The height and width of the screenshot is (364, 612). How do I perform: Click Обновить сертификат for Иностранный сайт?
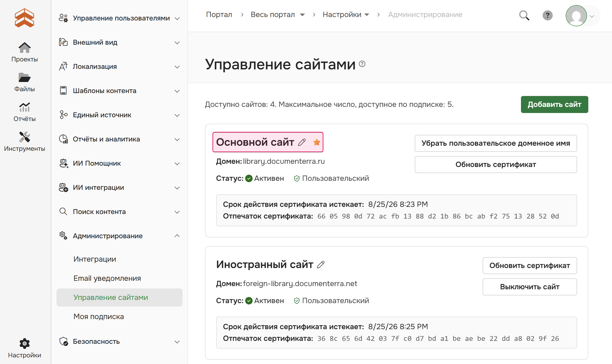click(x=530, y=266)
